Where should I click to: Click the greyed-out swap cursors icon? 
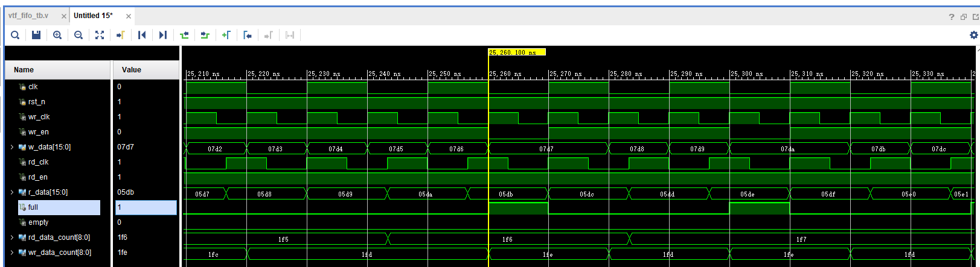click(x=290, y=35)
